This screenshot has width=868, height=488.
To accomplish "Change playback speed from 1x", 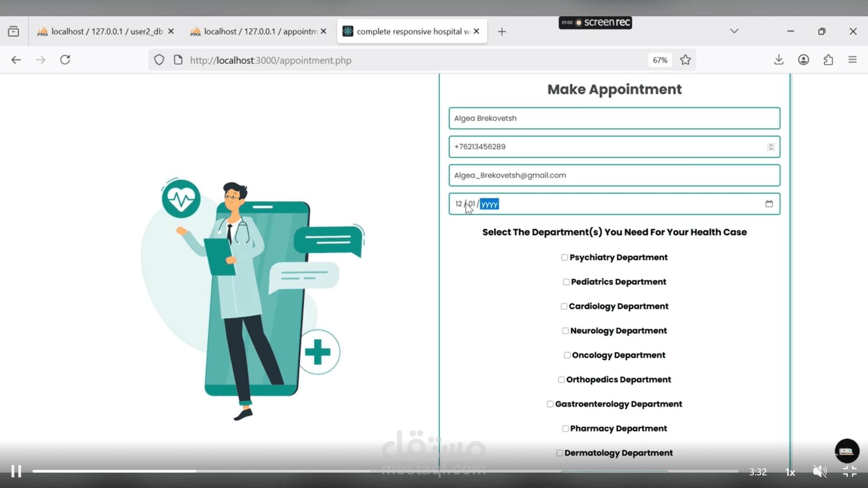I will 790,472.
